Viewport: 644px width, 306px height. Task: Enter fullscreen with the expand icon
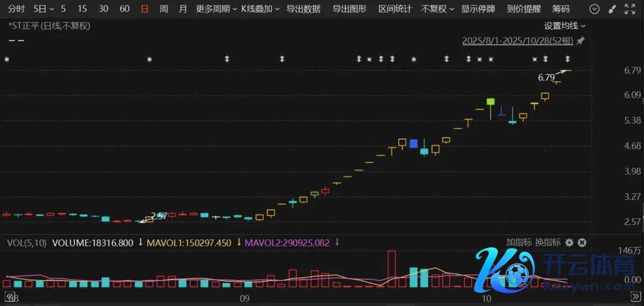coord(630,9)
